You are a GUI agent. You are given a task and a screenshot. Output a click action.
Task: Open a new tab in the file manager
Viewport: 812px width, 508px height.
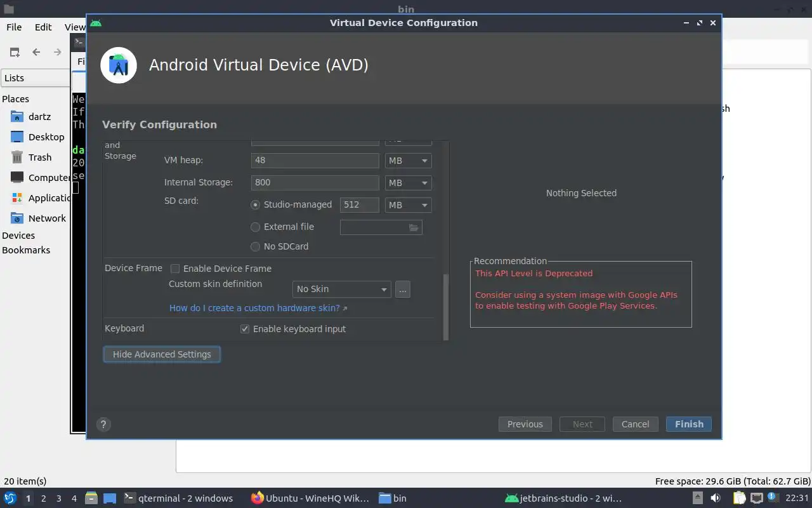15,53
